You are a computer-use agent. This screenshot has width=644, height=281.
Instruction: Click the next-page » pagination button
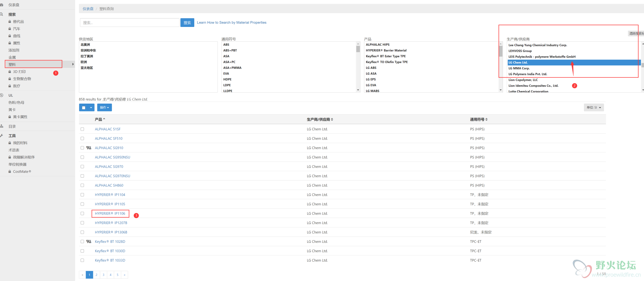pos(125,275)
